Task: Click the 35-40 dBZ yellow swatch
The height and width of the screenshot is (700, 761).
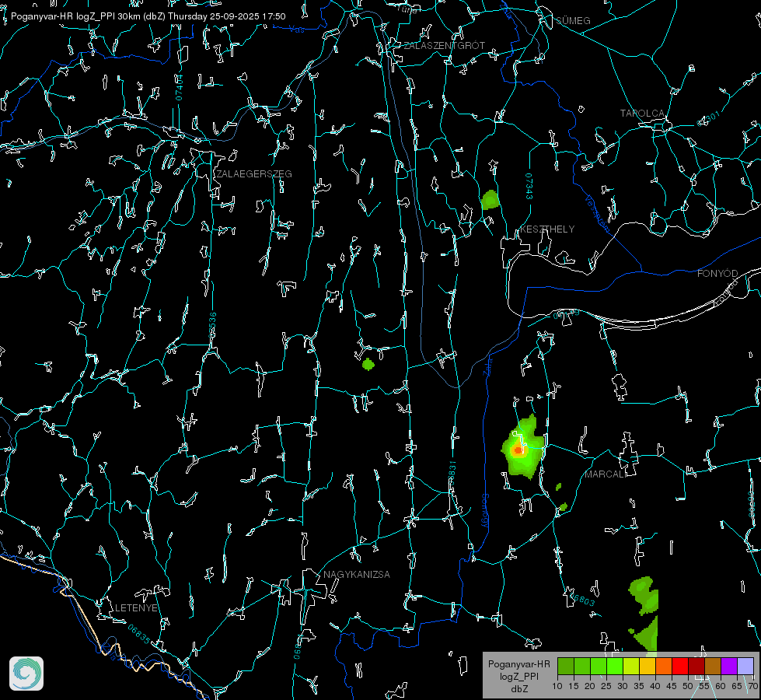Action: 648,666
